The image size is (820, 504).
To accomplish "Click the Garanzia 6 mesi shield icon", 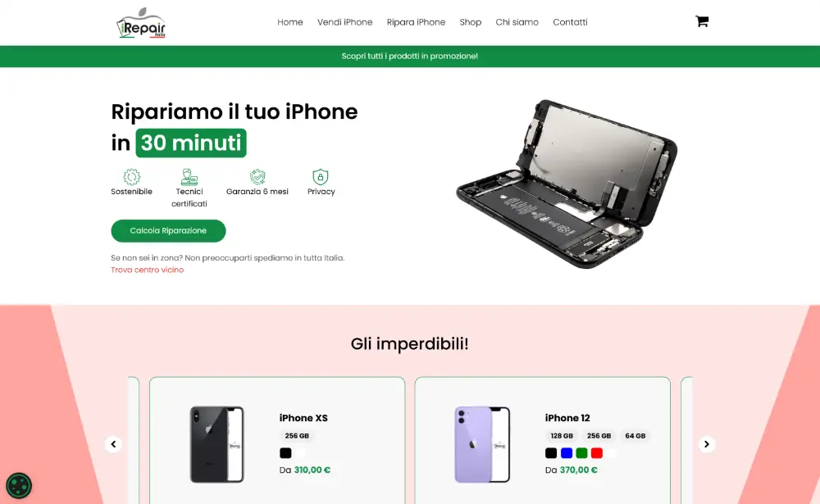I will point(257,177).
